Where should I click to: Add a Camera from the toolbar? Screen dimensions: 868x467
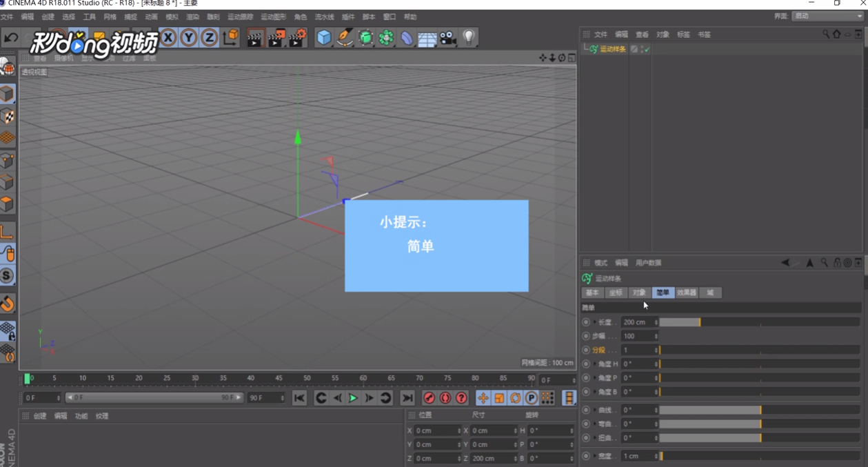point(448,38)
